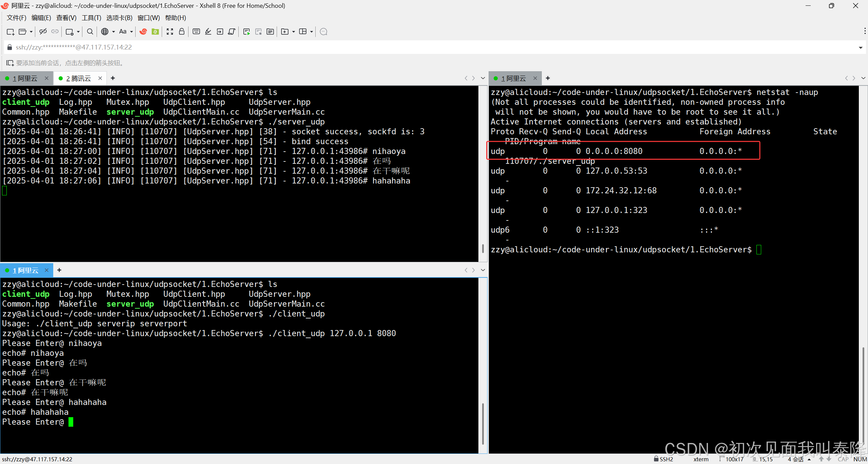Click the lock screen padlock icon
The image size is (868, 464).
pyautogui.click(x=182, y=32)
